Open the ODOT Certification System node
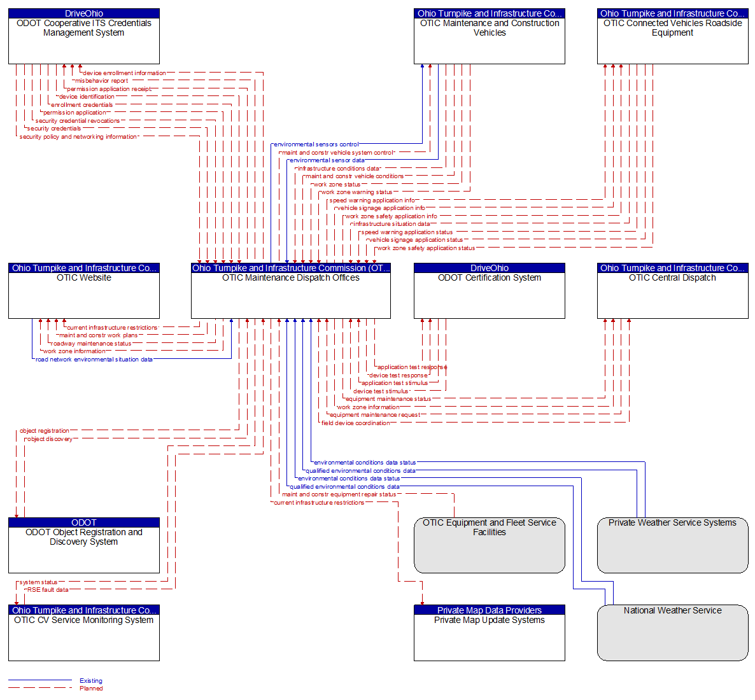 [x=489, y=291]
